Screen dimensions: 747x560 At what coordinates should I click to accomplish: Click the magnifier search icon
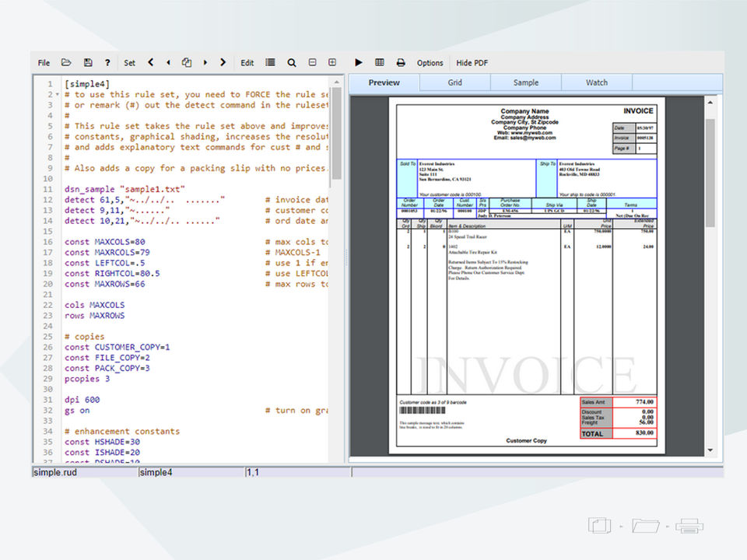(x=292, y=63)
